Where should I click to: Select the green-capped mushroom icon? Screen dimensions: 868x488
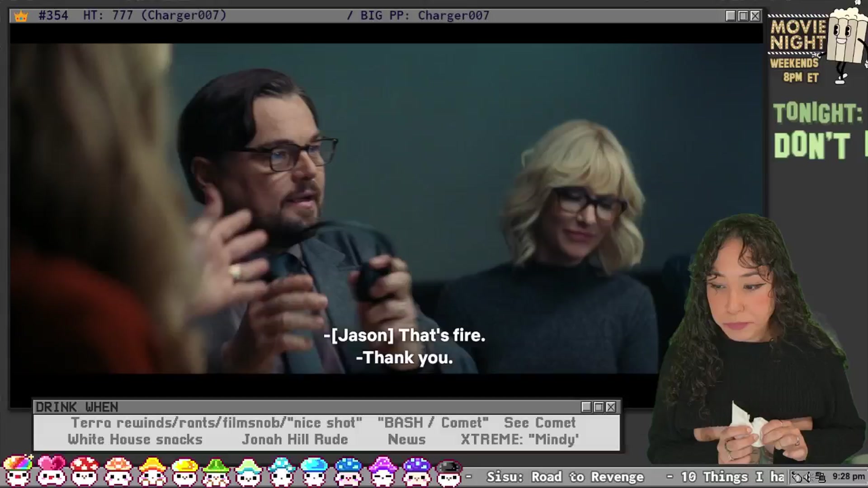click(x=216, y=471)
